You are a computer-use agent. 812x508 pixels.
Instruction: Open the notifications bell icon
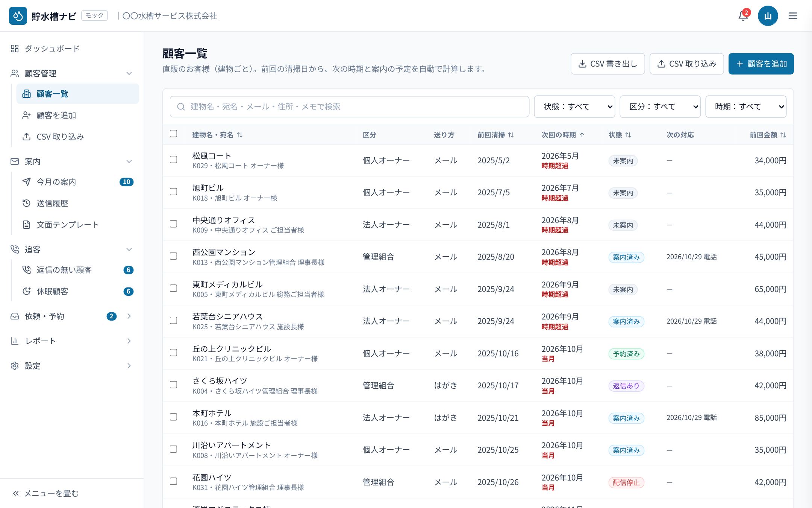tap(743, 16)
